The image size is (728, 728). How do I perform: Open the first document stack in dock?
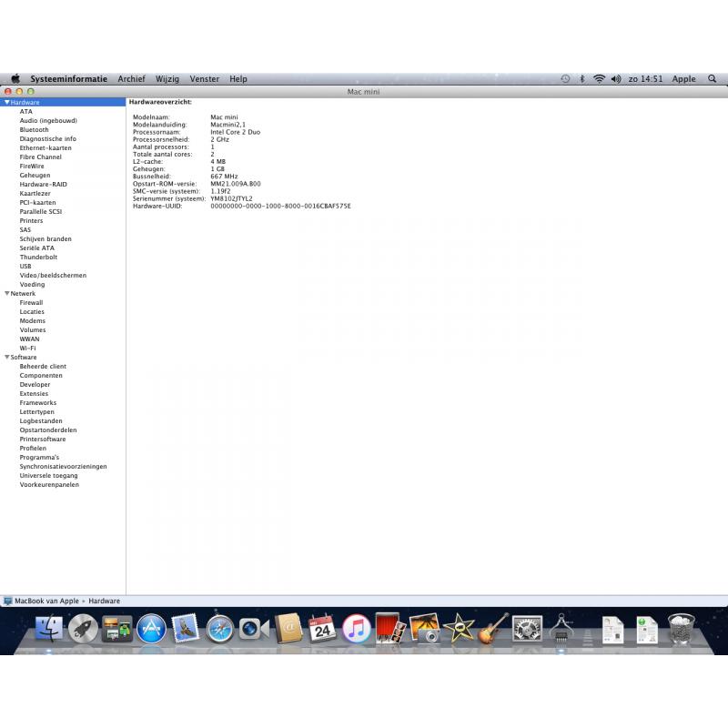pos(612,630)
